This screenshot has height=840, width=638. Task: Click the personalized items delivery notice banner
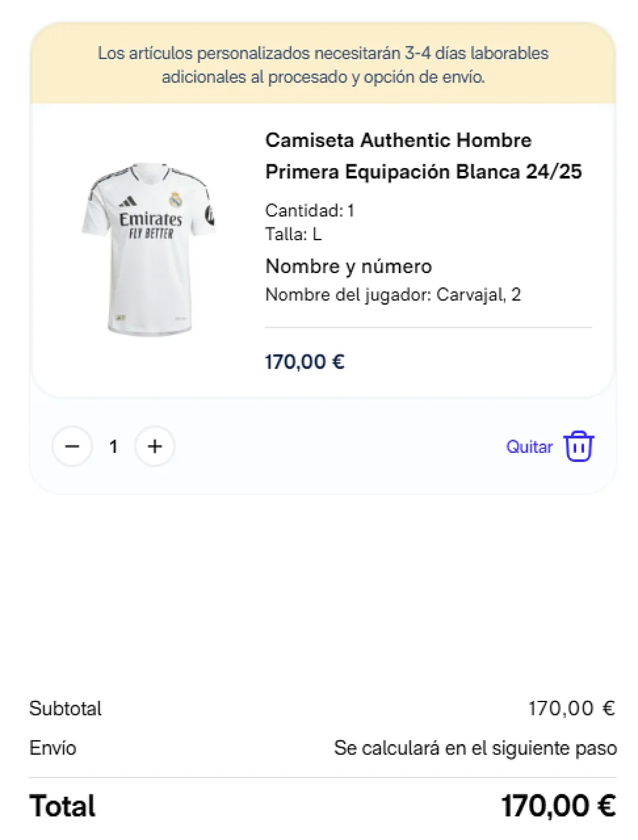tap(323, 64)
